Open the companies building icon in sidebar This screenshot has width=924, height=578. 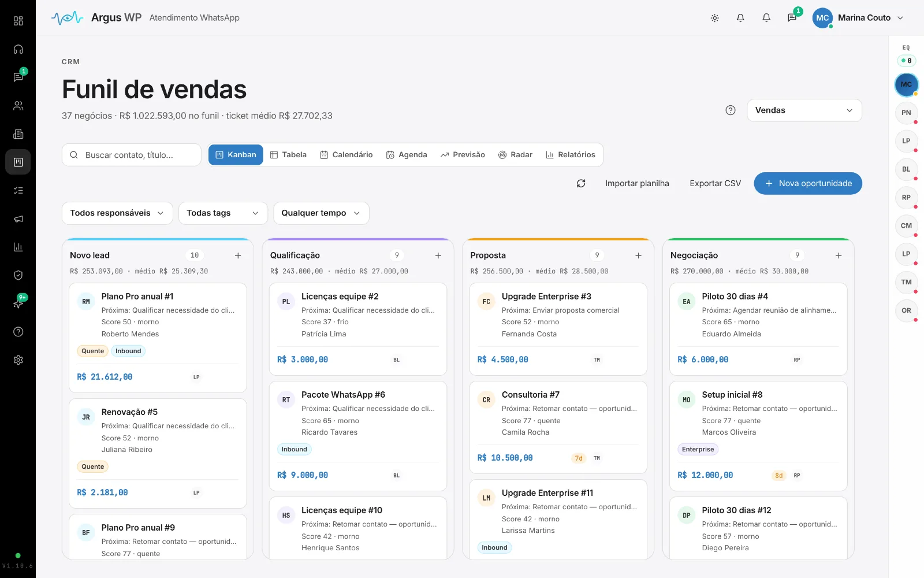pyautogui.click(x=18, y=134)
